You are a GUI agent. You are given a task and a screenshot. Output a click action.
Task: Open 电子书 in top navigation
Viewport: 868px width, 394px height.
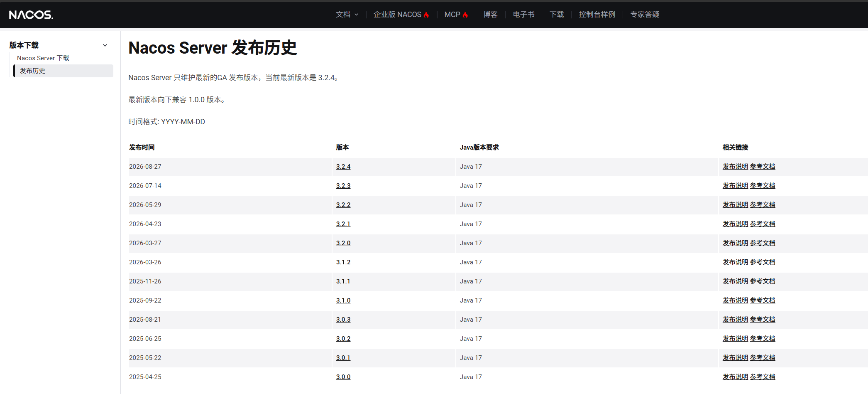(x=523, y=15)
